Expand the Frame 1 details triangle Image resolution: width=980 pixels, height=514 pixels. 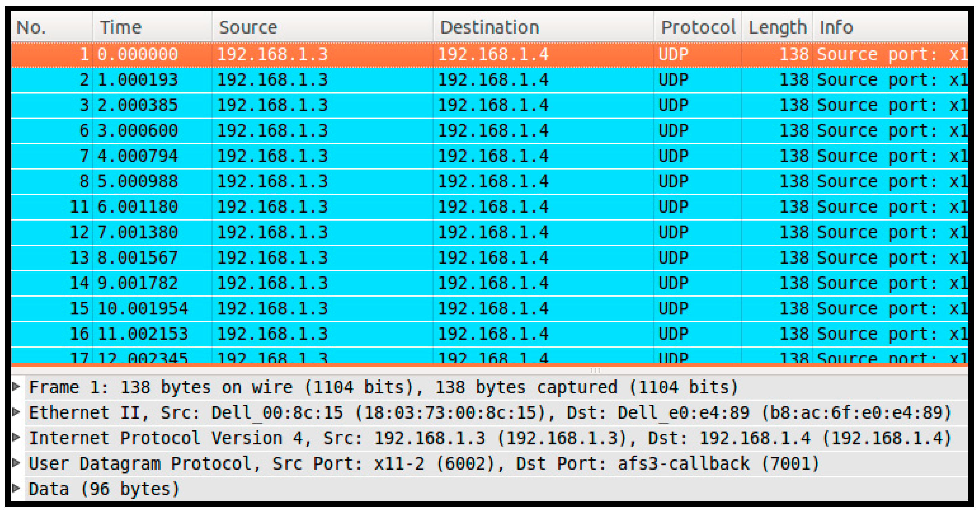[x=16, y=387]
